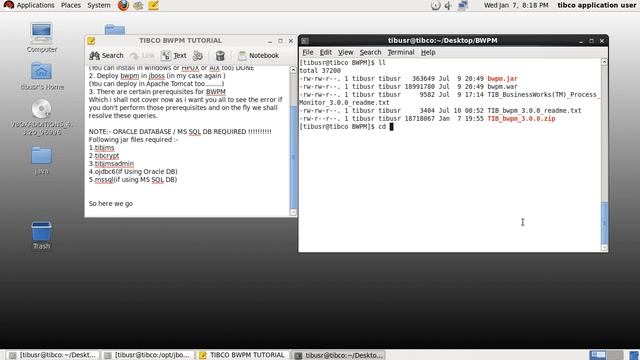Open tibusr's Home folder icon
Image resolution: width=640 pixels, height=360 pixels.
[x=42, y=76]
